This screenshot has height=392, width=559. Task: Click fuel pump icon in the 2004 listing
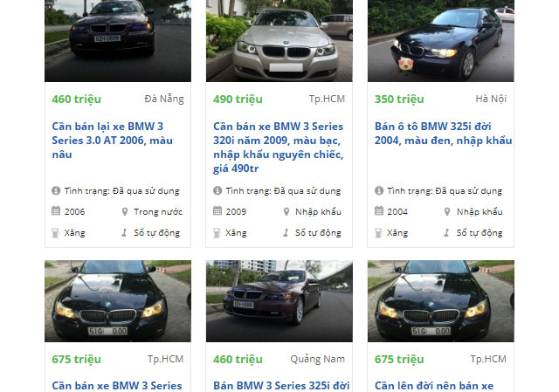(378, 233)
